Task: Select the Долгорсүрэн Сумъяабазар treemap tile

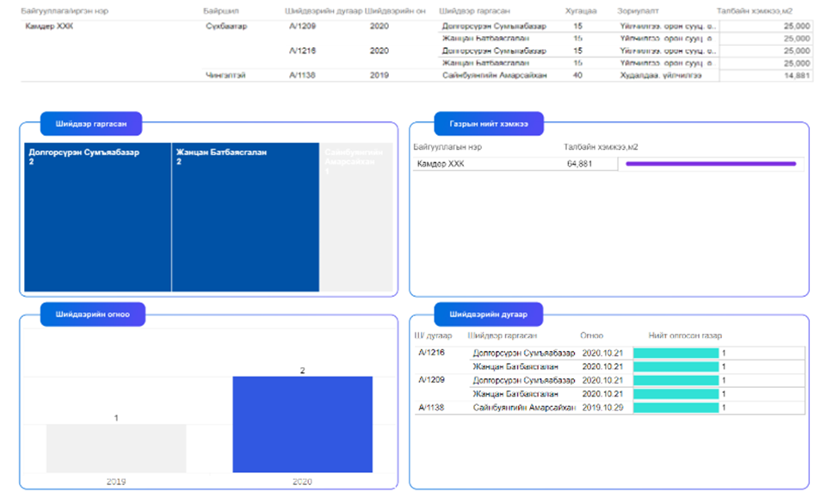Action: (98, 217)
